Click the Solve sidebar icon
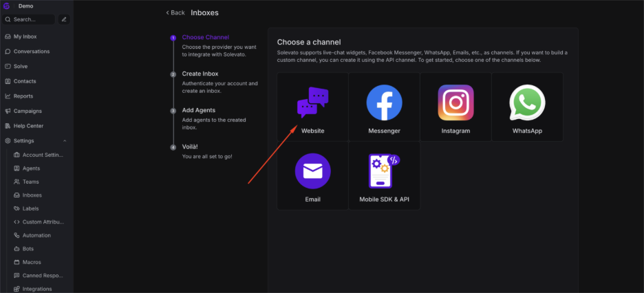The image size is (644, 293). 8,66
